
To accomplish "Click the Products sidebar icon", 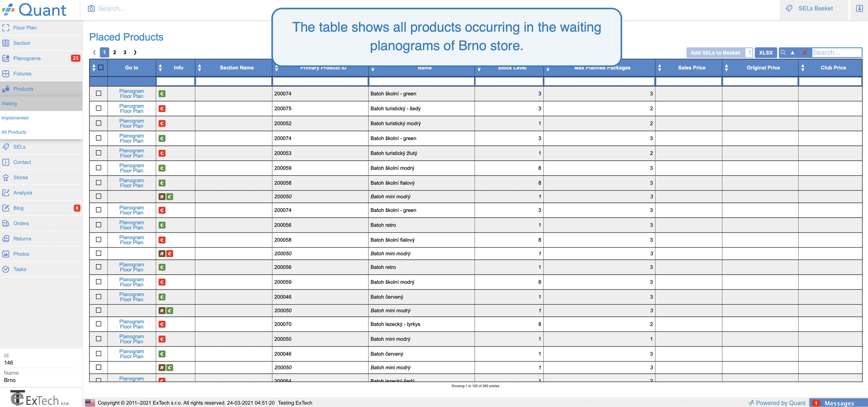I will (x=6, y=89).
